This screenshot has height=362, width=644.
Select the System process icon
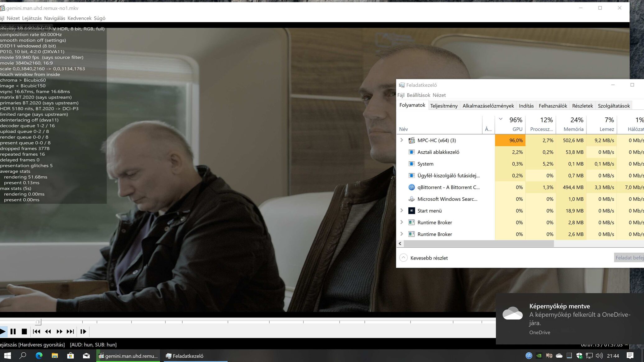(411, 164)
